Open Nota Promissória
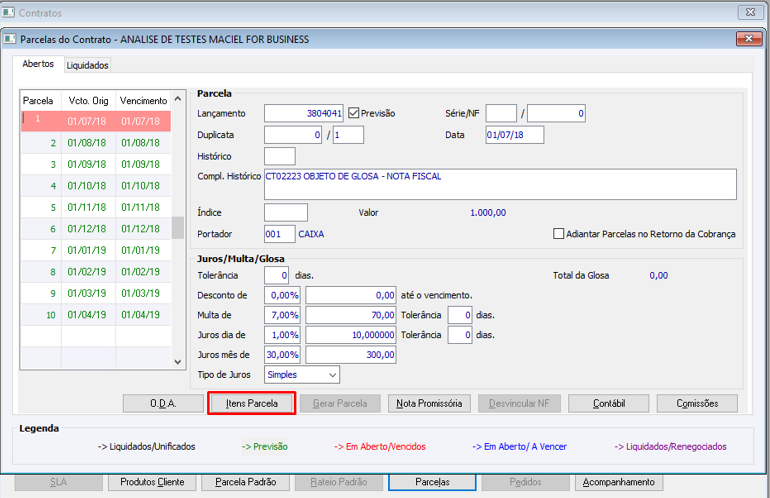 429,403
